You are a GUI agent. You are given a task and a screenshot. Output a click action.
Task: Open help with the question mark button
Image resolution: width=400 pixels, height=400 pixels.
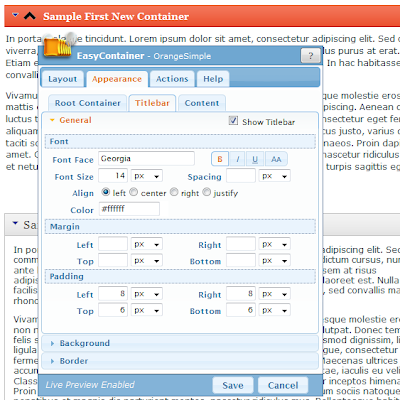[x=310, y=56]
